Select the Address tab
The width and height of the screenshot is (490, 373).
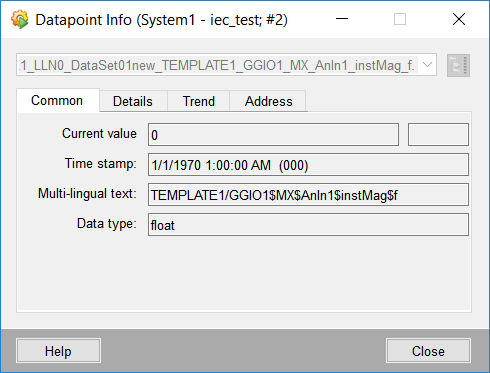[x=268, y=101]
